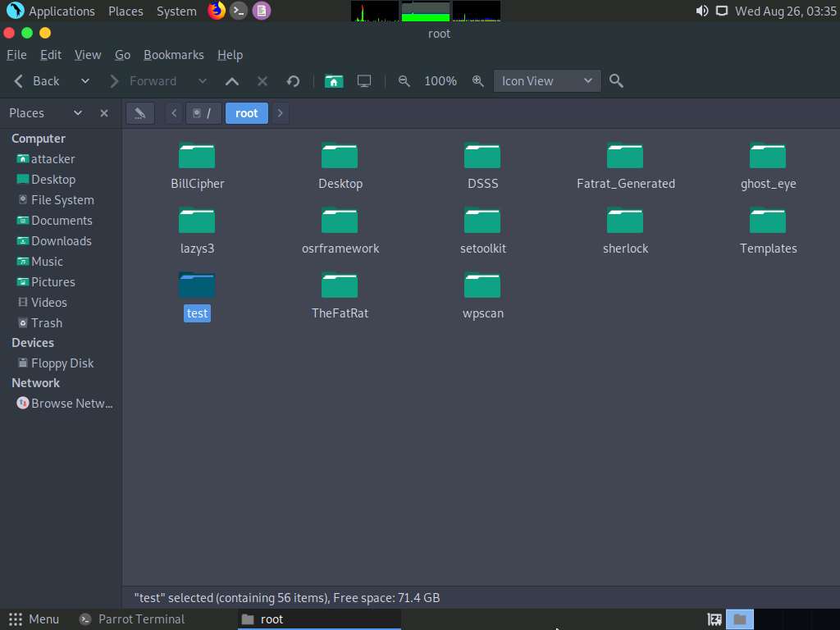Open the Bookmarks menu
Image resolution: width=840 pixels, height=630 pixels.
click(174, 55)
